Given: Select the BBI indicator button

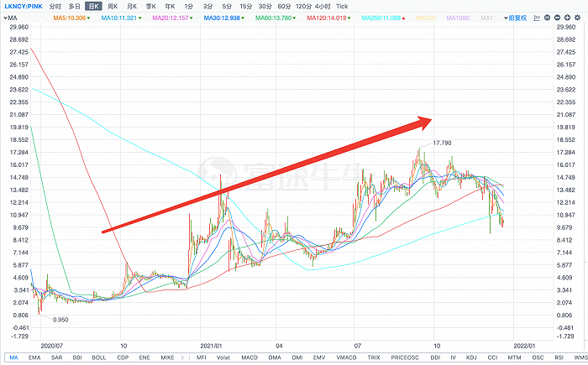Looking at the screenshot, I should (77, 357).
